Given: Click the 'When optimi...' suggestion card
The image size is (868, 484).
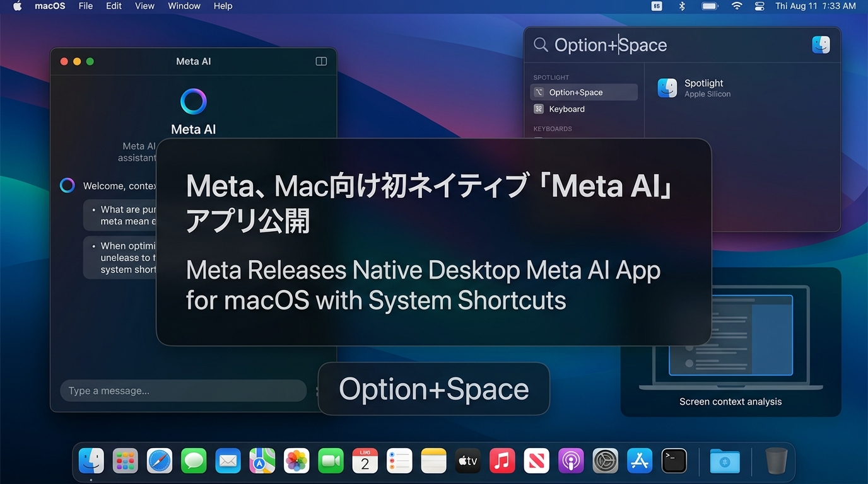Looking at the screenshot, I should (120, 258).
